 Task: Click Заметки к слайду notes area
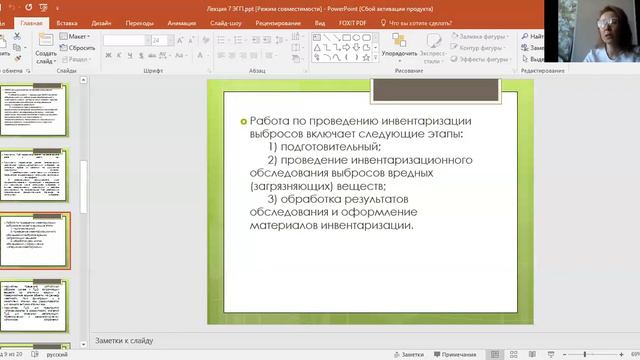(124, 340)
